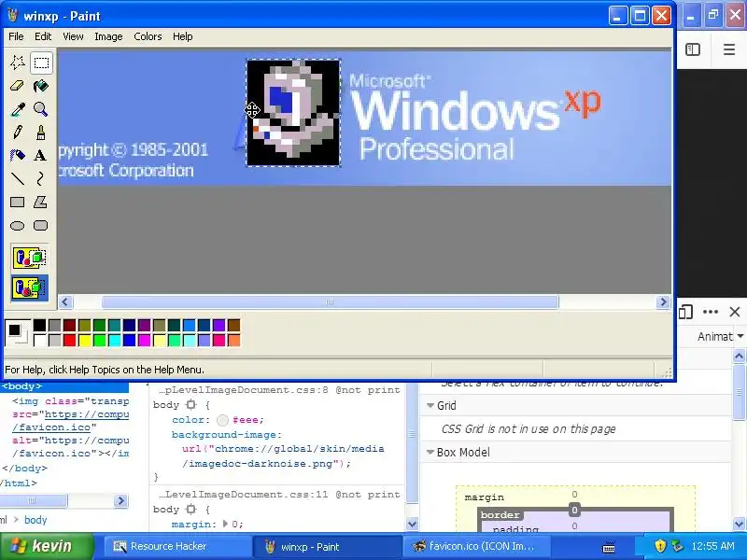Viewport: 747px width, 560px height.
Task: Pick the Fill With Color bucket tool
Action: point(41,86)
